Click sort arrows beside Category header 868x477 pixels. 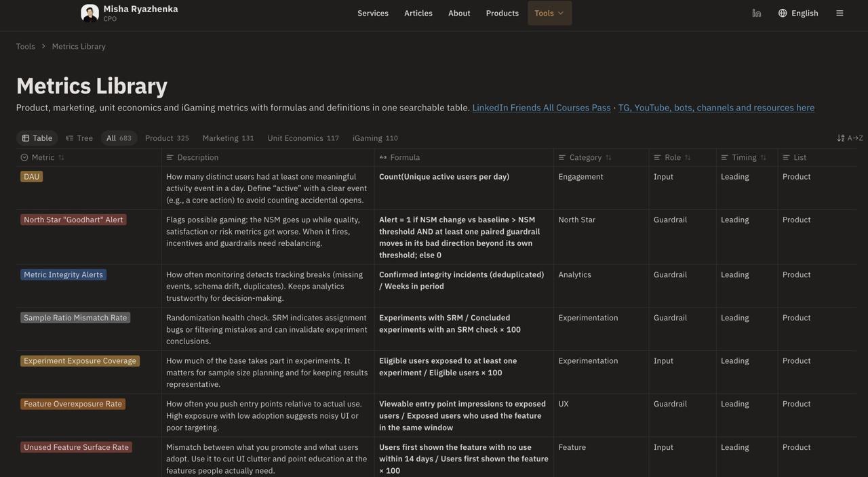pos(608,158)
